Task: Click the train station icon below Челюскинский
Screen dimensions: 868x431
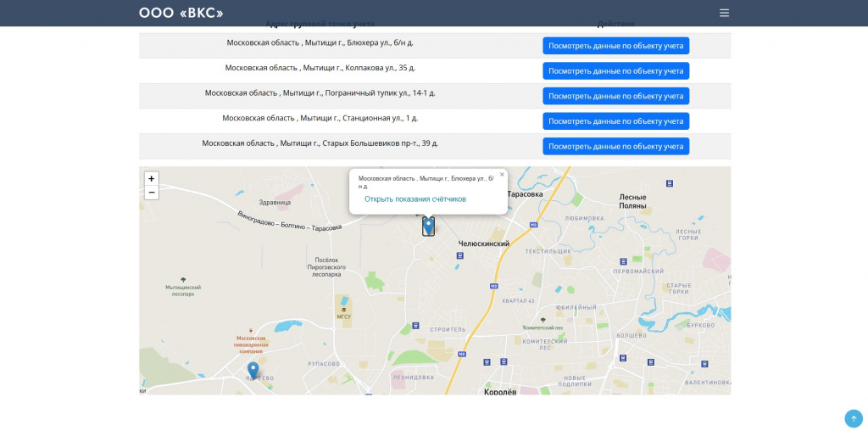Action: tap(460, 255)
